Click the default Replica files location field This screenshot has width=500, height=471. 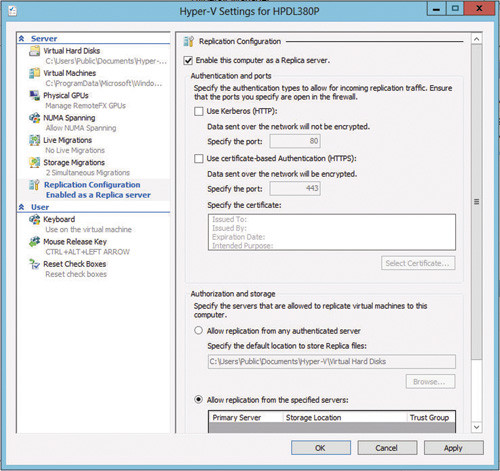pos(332,362)
